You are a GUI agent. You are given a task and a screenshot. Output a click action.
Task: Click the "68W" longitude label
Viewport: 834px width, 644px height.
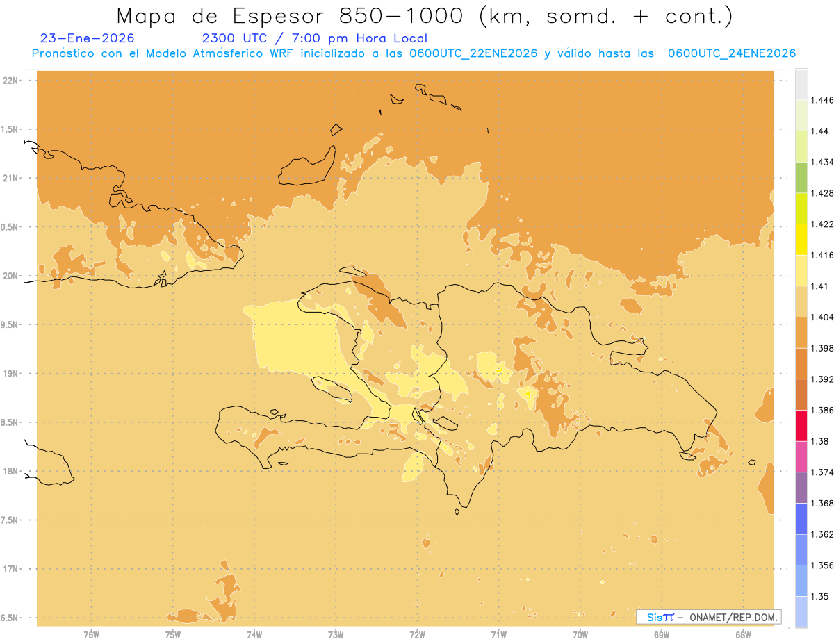[743, 635]
